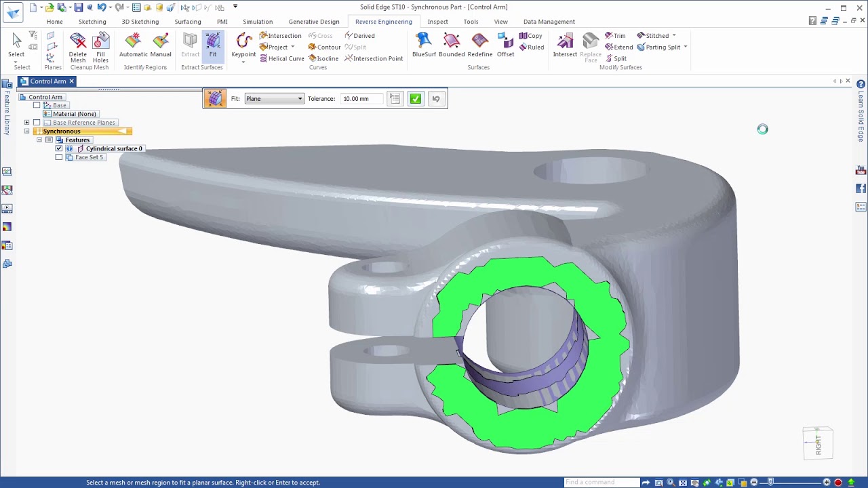Click the red record button in status bar
The width and height of the screenshot is (868, 488).
(838, 483)
